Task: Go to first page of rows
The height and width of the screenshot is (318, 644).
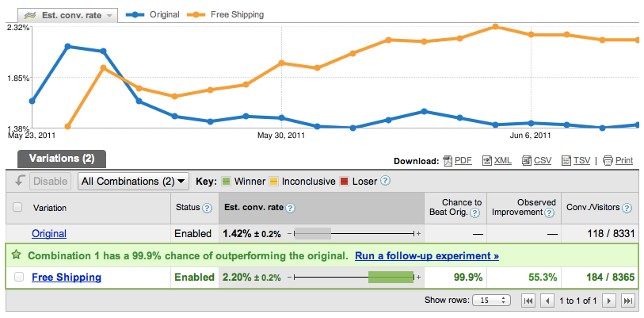Action: click(x=528, y=301)
